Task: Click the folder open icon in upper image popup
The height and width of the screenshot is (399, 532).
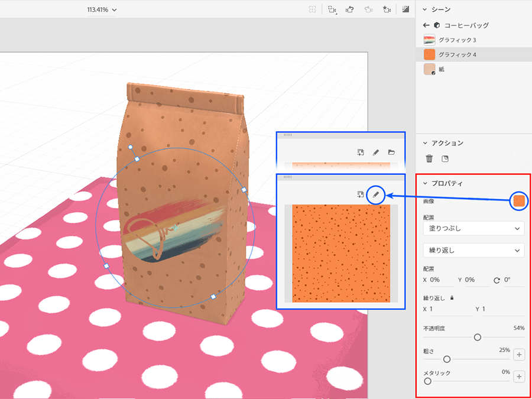Action: (x=391, y=153)
